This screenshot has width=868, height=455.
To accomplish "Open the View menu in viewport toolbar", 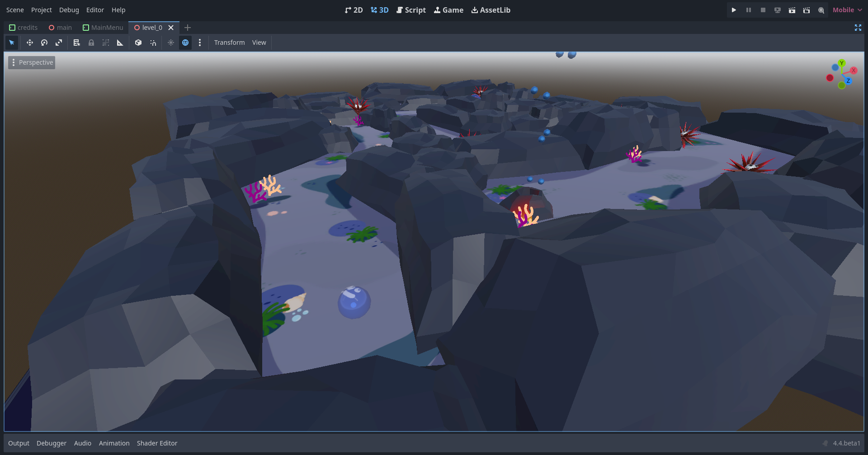I will [x=259, y=43].
